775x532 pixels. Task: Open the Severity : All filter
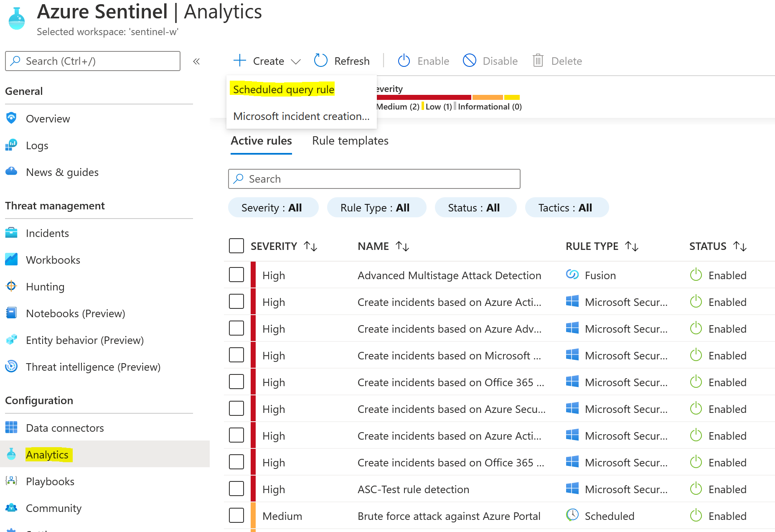[x=273, y=207]
